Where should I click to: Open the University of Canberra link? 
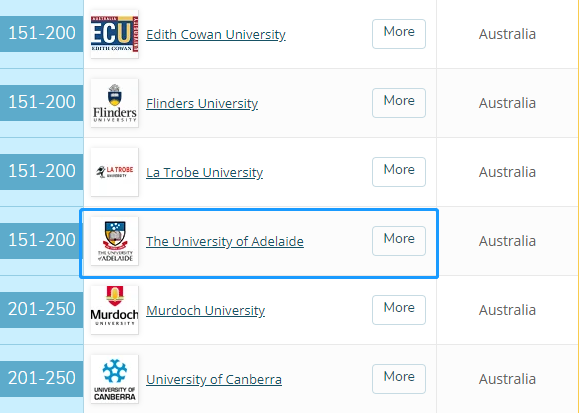214,379
